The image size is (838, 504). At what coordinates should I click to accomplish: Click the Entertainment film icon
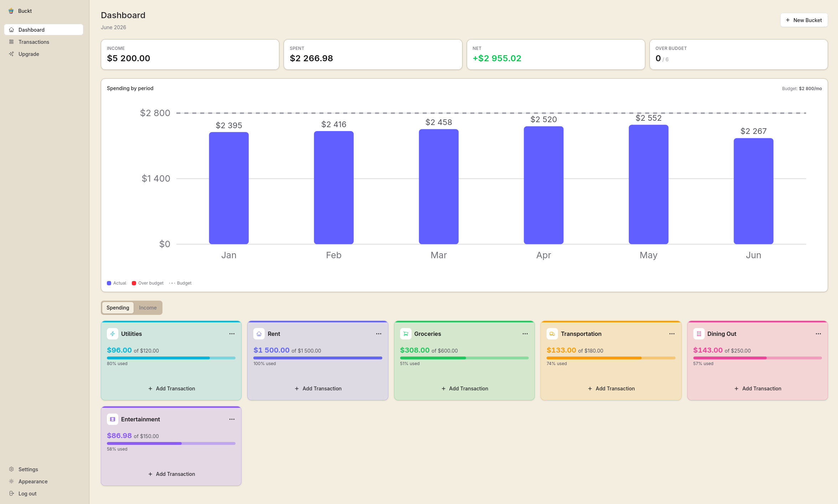coord(113,419)
